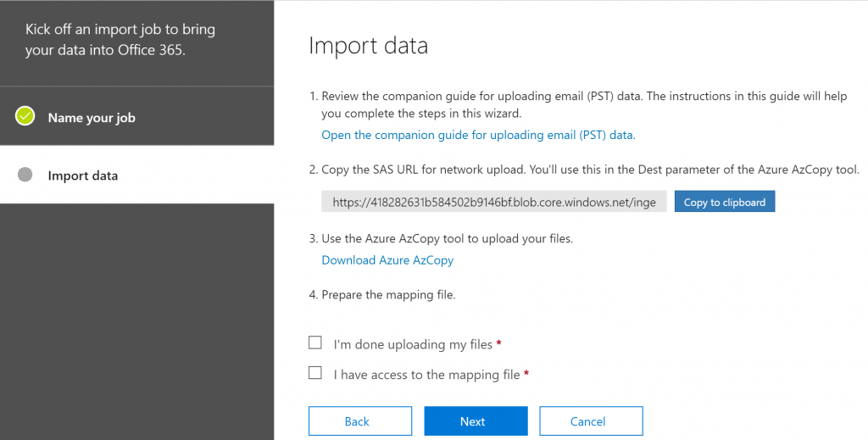Click the red asterisk after mapping file label
Viewport: 868px width, 440px height.
click(x=526, y=374)
